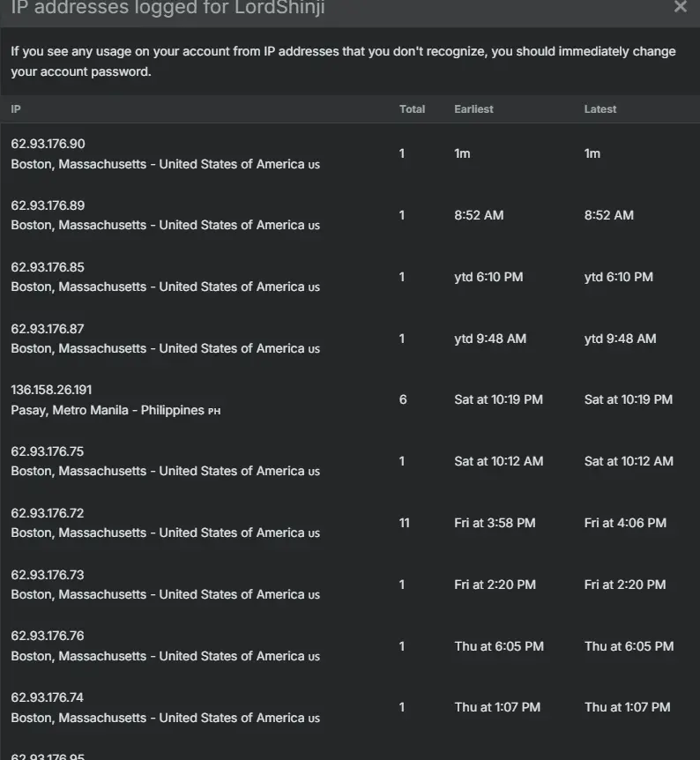This screenshot has height=760, width=700.
Task: Click the Earliest column header
Action: (473, 109)
